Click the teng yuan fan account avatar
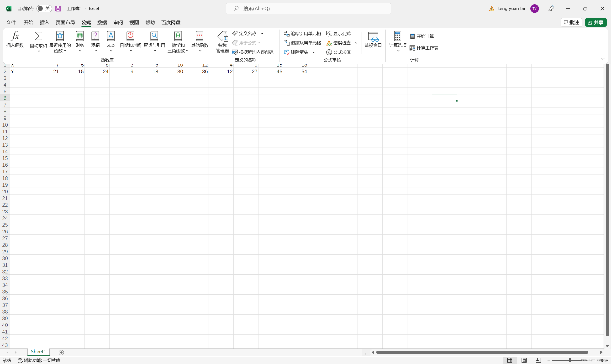The image size is (611, 364). [x=535, y=9]
